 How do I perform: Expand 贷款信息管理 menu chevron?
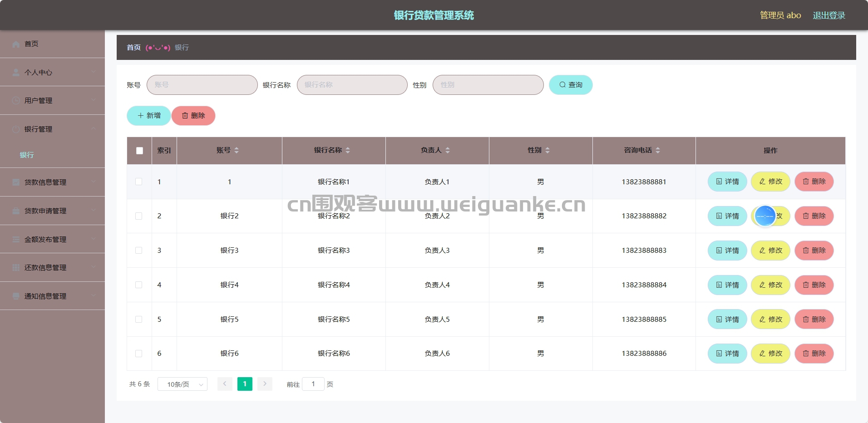(94, 182)
